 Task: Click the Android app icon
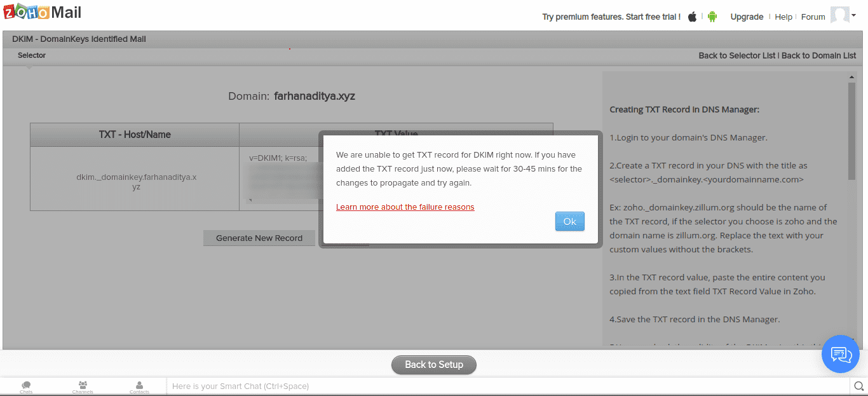(712, 17)
